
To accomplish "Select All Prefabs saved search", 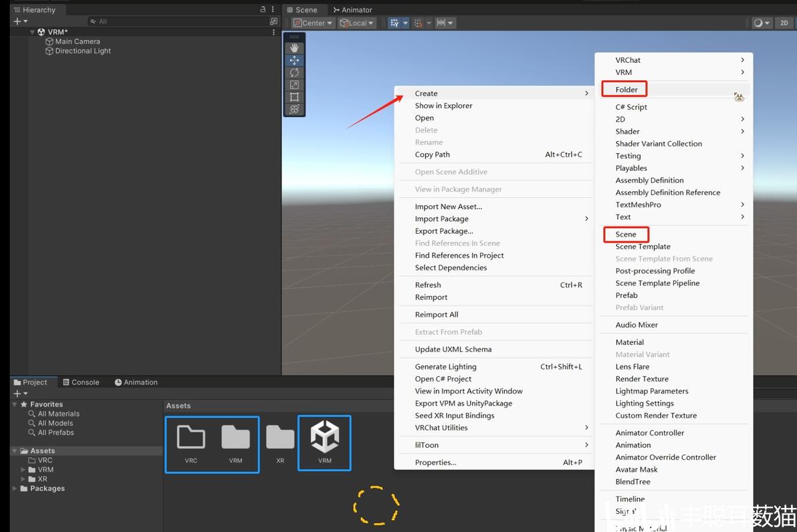I will tap(51, 432).
